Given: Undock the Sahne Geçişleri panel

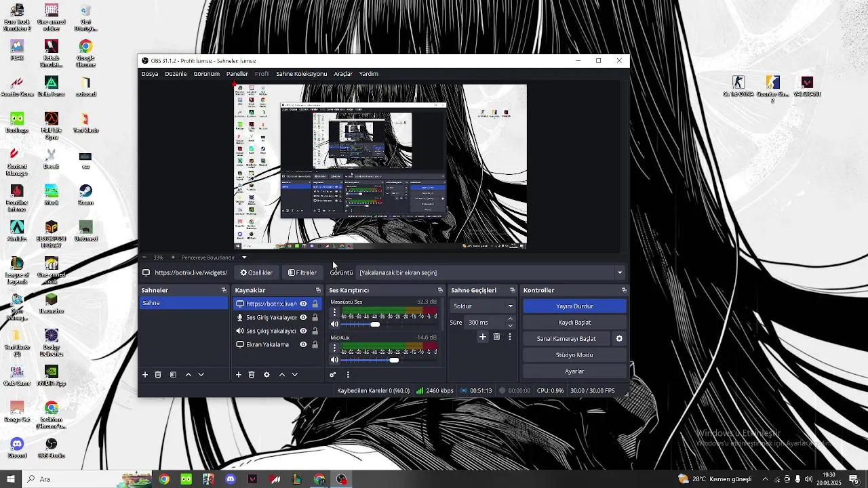Looking at the screenshot, I should (512, 290).
